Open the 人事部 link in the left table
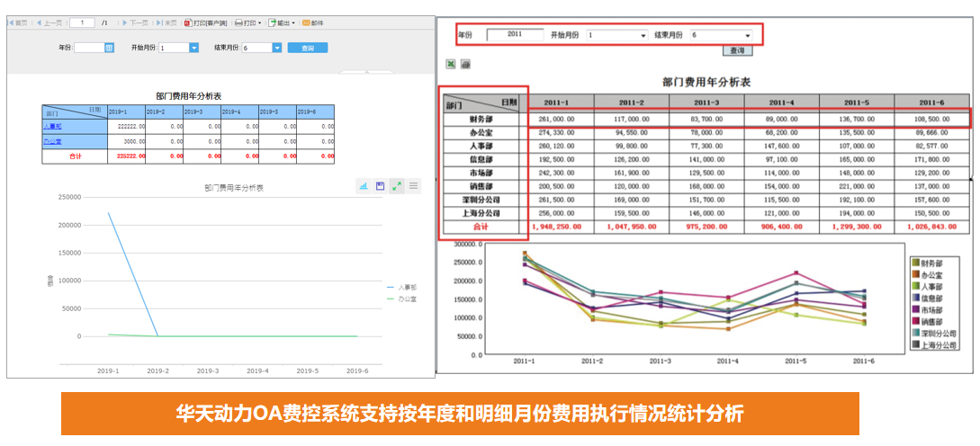 click(x=52, y=127)
